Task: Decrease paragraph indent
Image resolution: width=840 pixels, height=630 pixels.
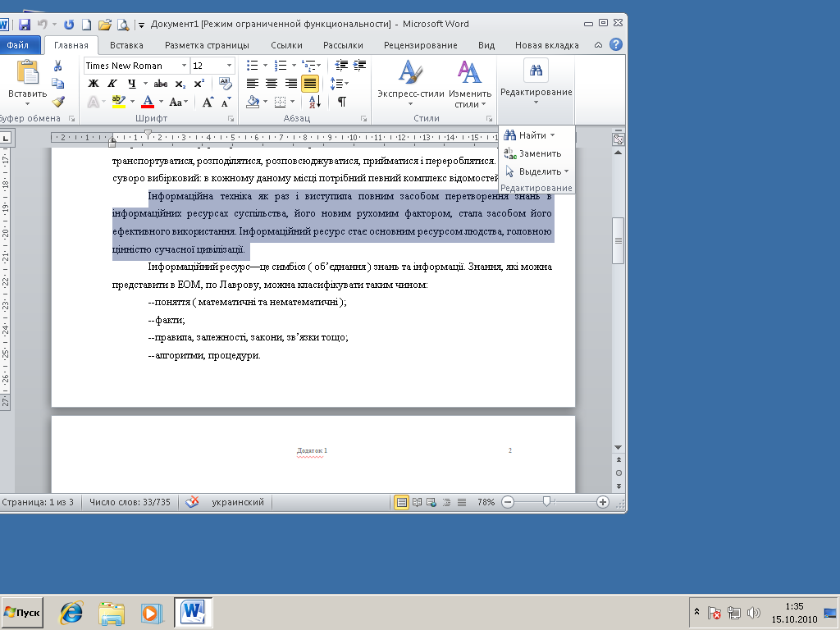Action: [341, 66]
